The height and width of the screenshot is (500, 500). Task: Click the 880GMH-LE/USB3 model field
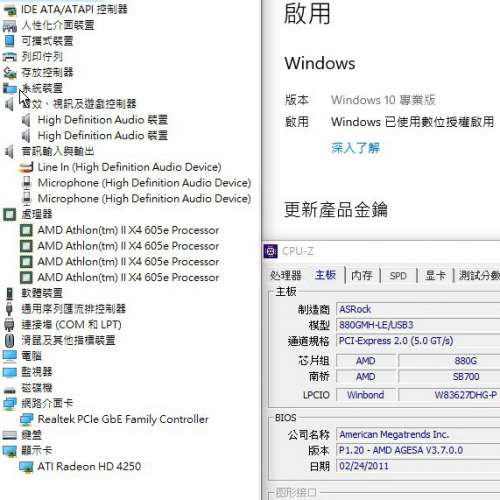click(x=418, y=325)
